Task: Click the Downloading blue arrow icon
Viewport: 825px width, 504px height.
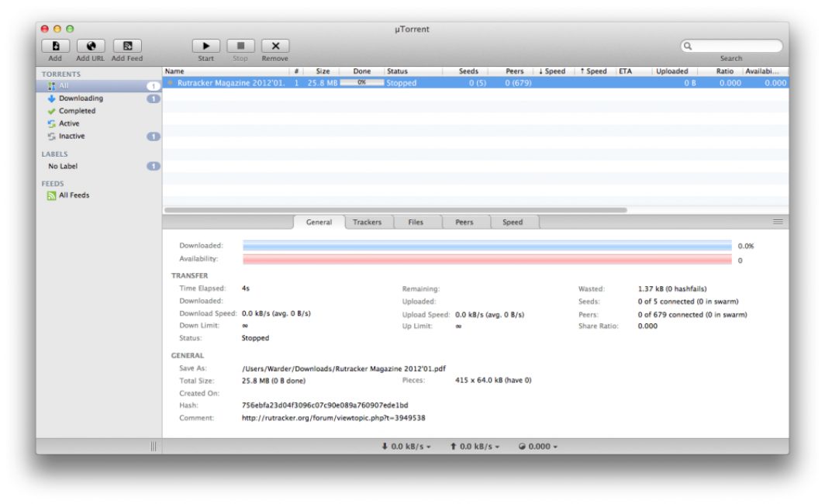Action: click(51, 98)
